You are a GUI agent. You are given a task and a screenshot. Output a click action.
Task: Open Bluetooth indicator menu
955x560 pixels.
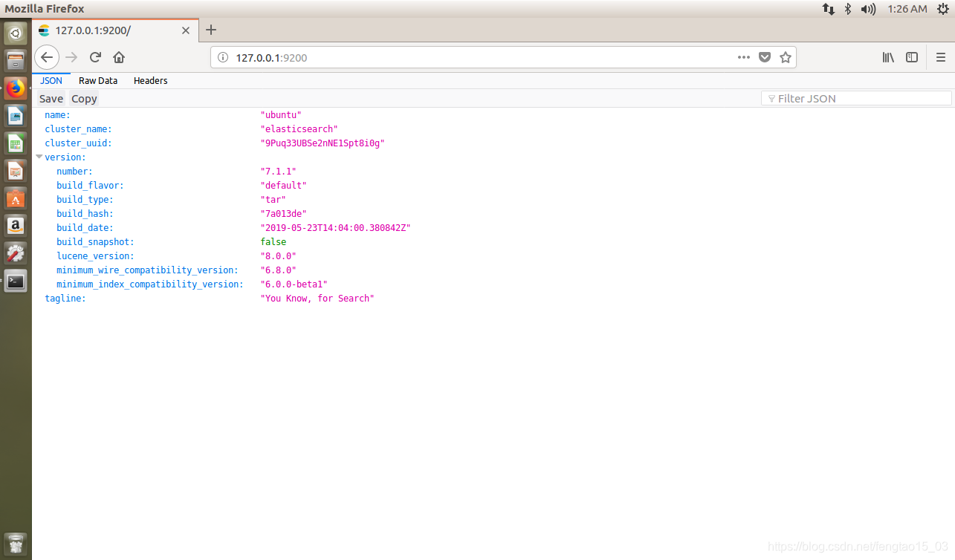coord(848,9)
